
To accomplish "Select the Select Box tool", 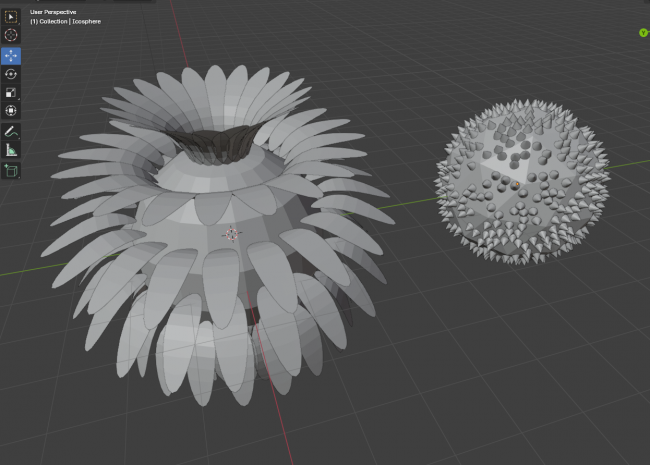I will tap(12, 17).
